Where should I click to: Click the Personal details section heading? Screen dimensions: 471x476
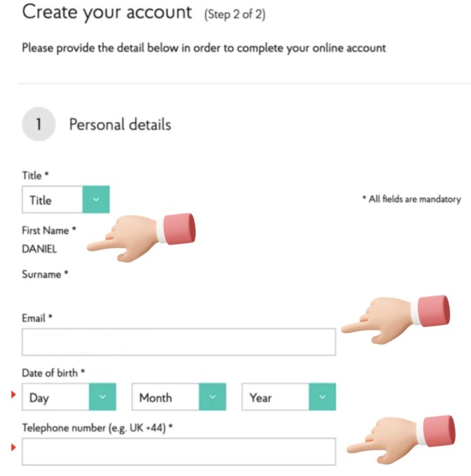pyautogui.click(x=120, y=125)
